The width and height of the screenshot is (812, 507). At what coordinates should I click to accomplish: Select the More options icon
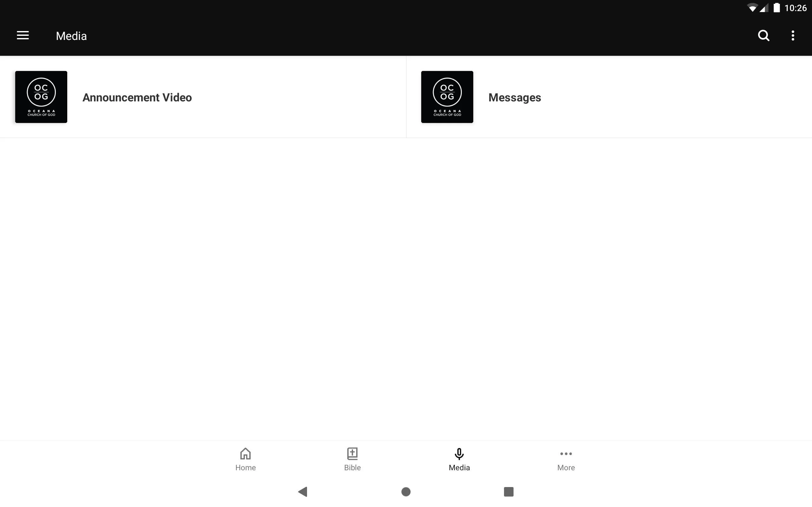point(793,35)
